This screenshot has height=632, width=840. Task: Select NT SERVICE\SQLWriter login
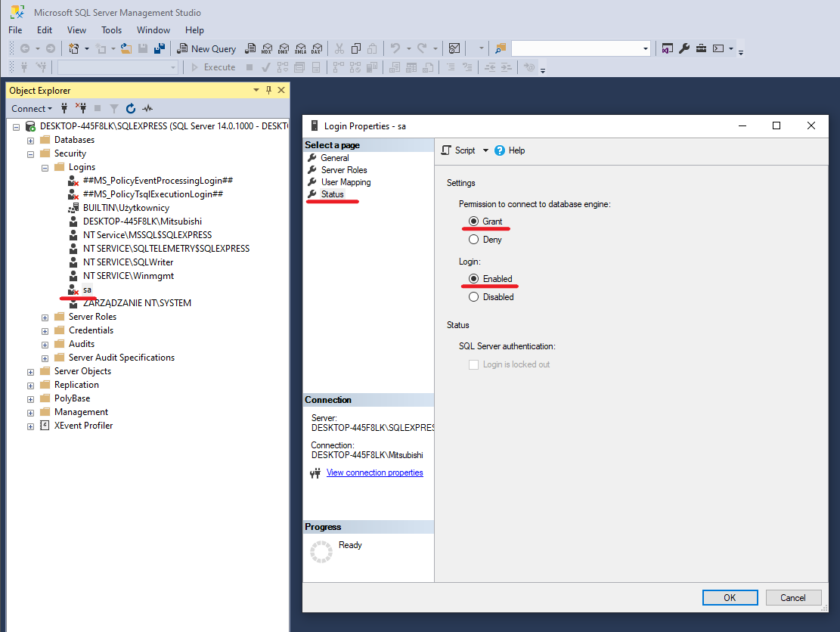point(128,262)
